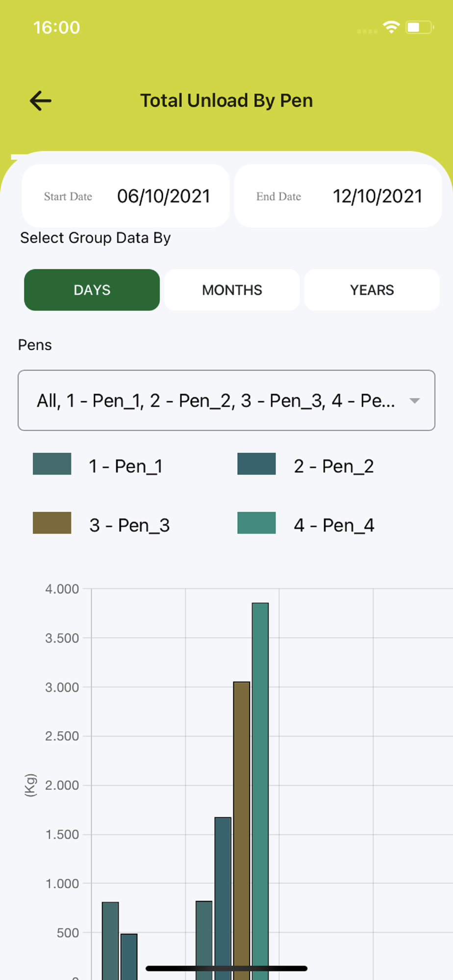Group data by YEARS
This screenshot has height=980, width=453.
point(372,290)
